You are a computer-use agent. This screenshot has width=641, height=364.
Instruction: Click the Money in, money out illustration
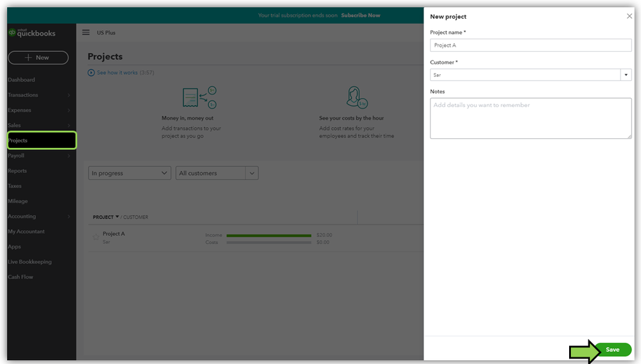point(199,97)
